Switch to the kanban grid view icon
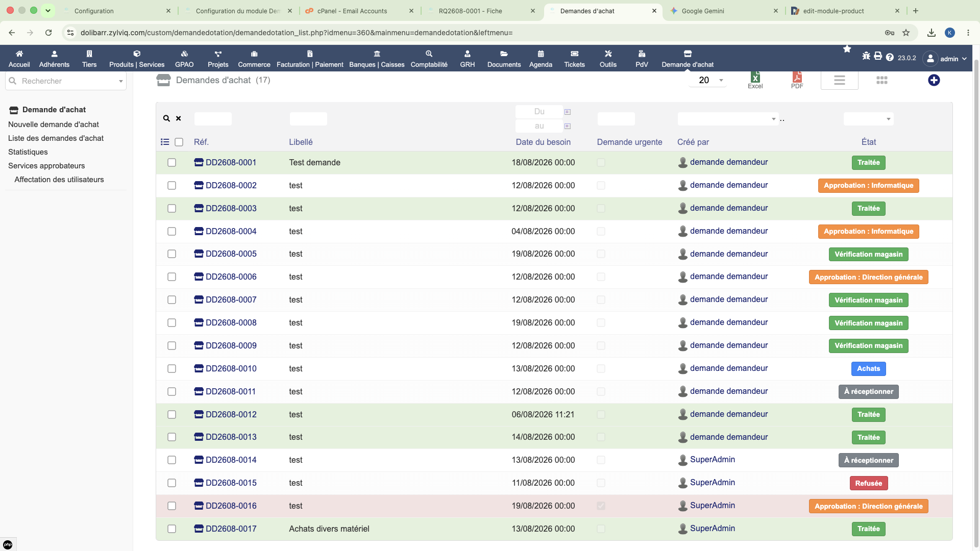Screen dimensions: 980x551 click(881, 80)
